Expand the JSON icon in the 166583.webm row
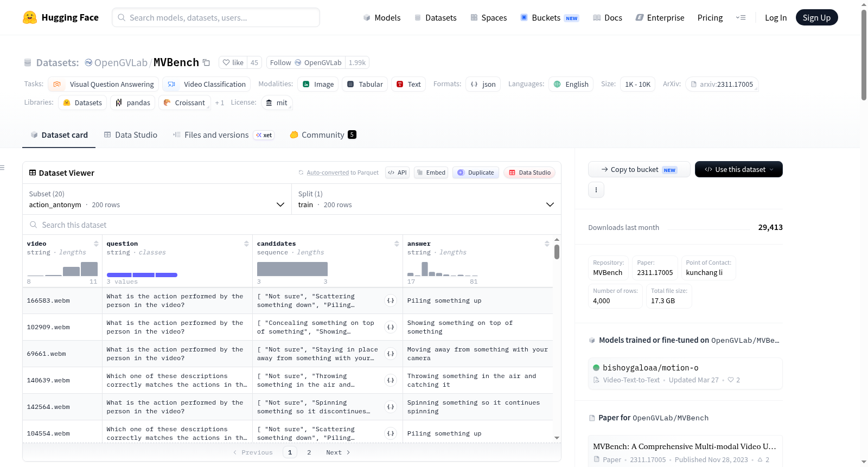Viewport: 868px width, 467px height. click(391, 300)
